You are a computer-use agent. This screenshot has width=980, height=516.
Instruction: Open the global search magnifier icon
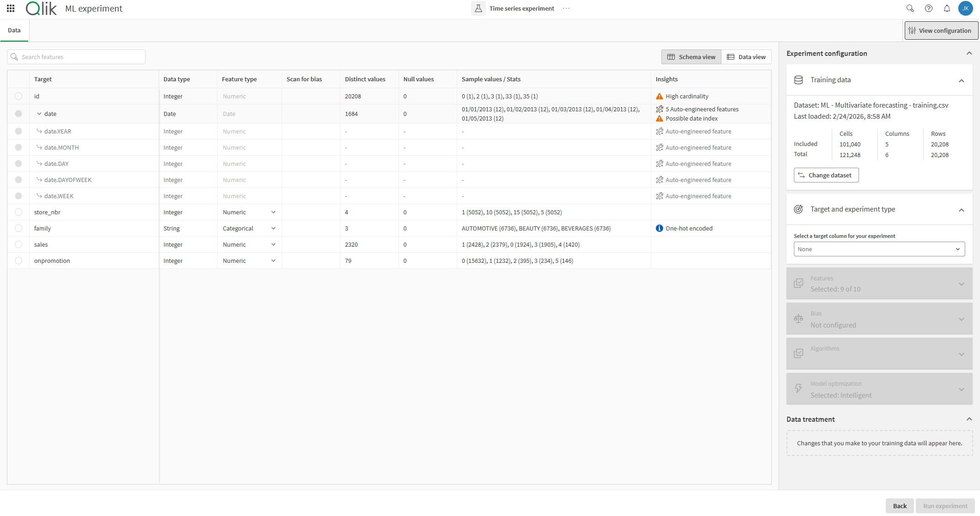(910, 8)
